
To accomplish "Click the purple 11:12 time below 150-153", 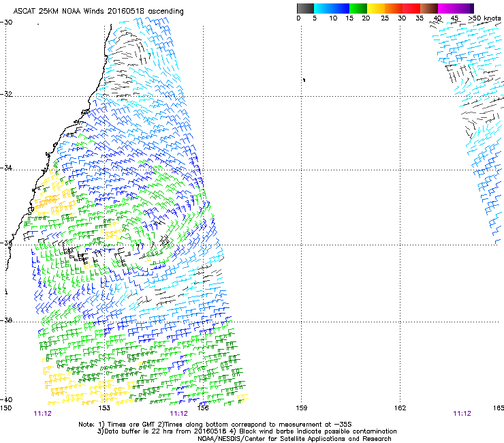I will pyautogui.click(x=42, y=414).
